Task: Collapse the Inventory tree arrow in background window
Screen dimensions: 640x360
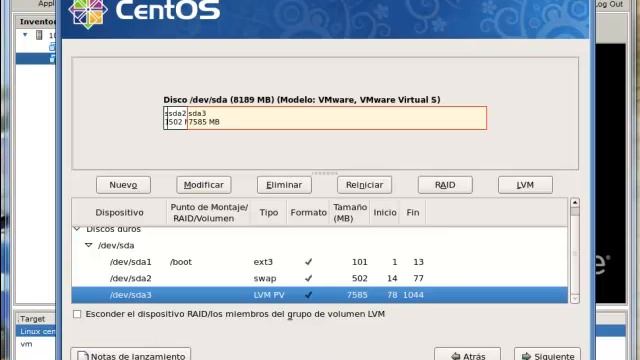Action: 25,35
